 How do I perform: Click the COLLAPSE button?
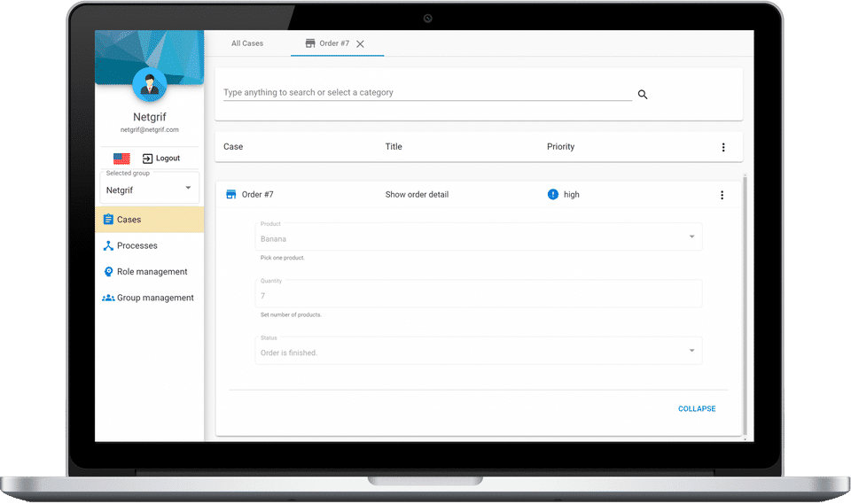point(697,408)
